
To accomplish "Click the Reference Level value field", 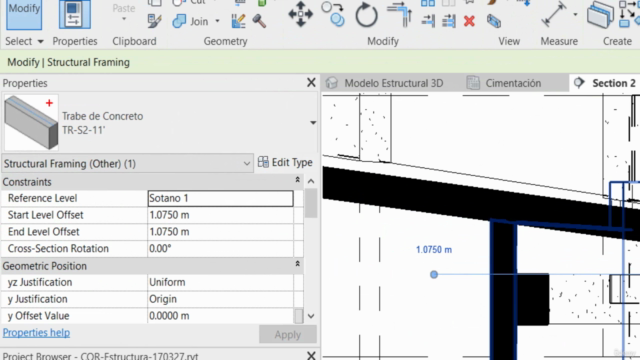I will pyautogui.click(x=220, y=198).
